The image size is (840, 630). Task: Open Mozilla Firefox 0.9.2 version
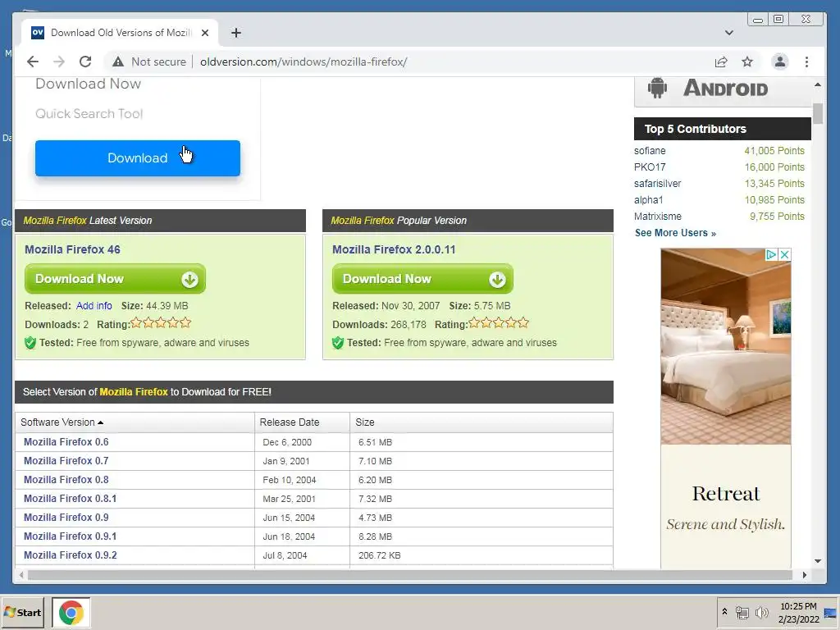tap(71, 555)
